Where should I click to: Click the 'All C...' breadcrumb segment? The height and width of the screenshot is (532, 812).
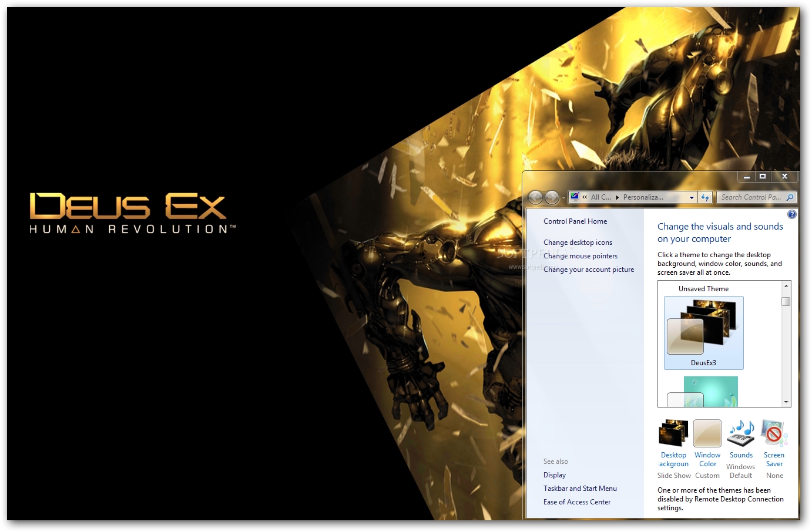point(600,197)
